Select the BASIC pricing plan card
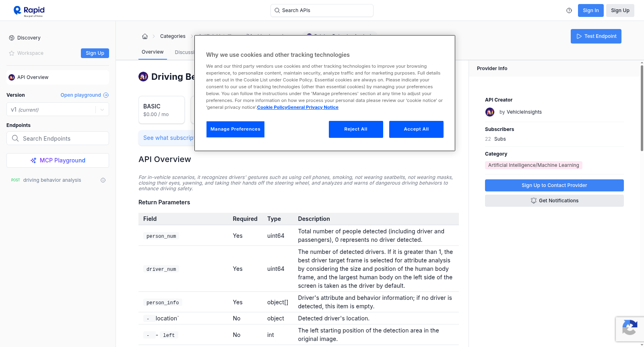This screenshot has height=347, width=644. 161,110
